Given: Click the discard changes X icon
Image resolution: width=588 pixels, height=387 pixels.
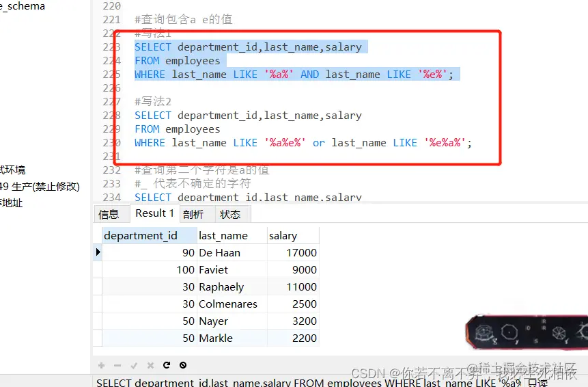Looking at the screenshot, I should [150, 365].
